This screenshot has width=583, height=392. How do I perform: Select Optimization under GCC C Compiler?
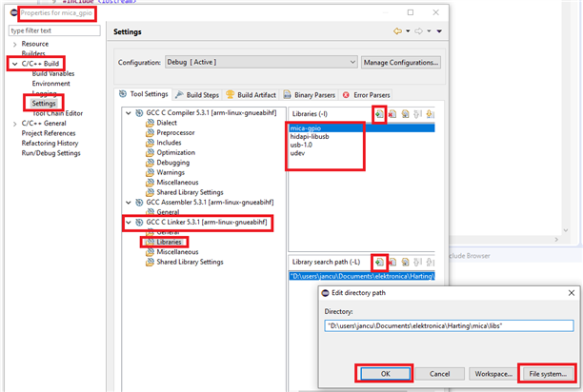pyautogui.click(x=175, y=153)
